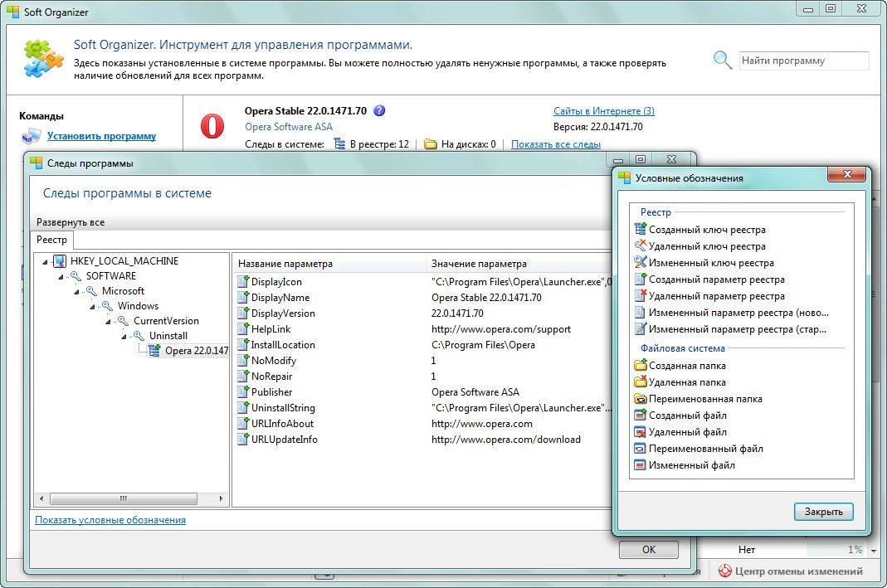Click the Созданный ключ реестра legend icon
Image resolution: width=887 pixels, height=588 pixels.
pyautogui.click(x=641, y=229)
